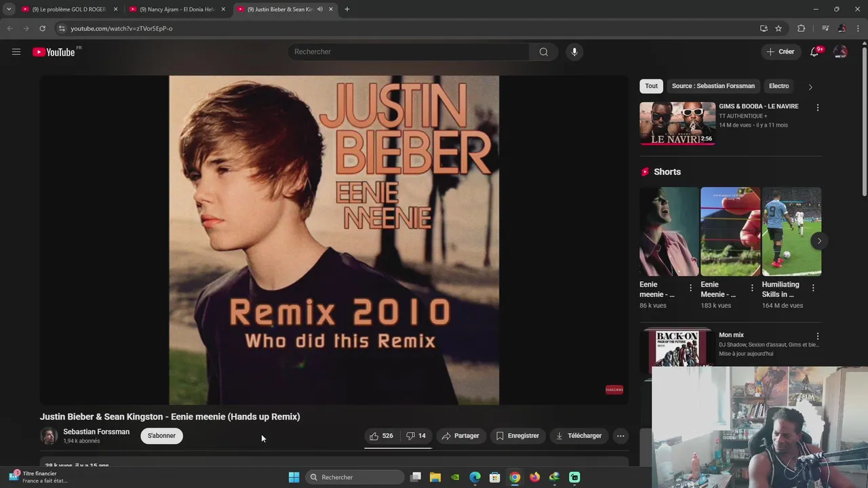Close the Nancy Ajram tab
Image resolution: width=868 pixels, height=488 pixels.
pyautogui.click(x=223, y=9)
